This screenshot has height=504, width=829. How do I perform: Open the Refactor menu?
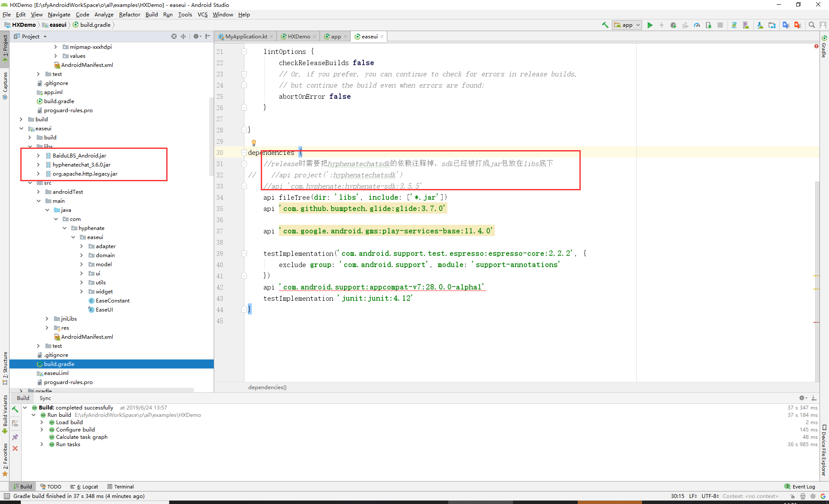pyautogui.click(x=130, y=14)
